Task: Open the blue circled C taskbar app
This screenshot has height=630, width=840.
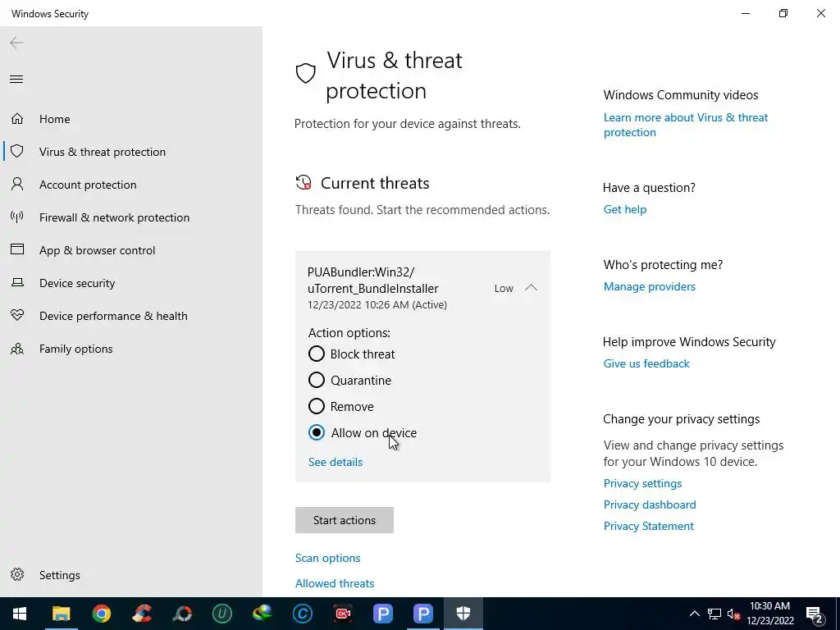Action: point(302,614)
